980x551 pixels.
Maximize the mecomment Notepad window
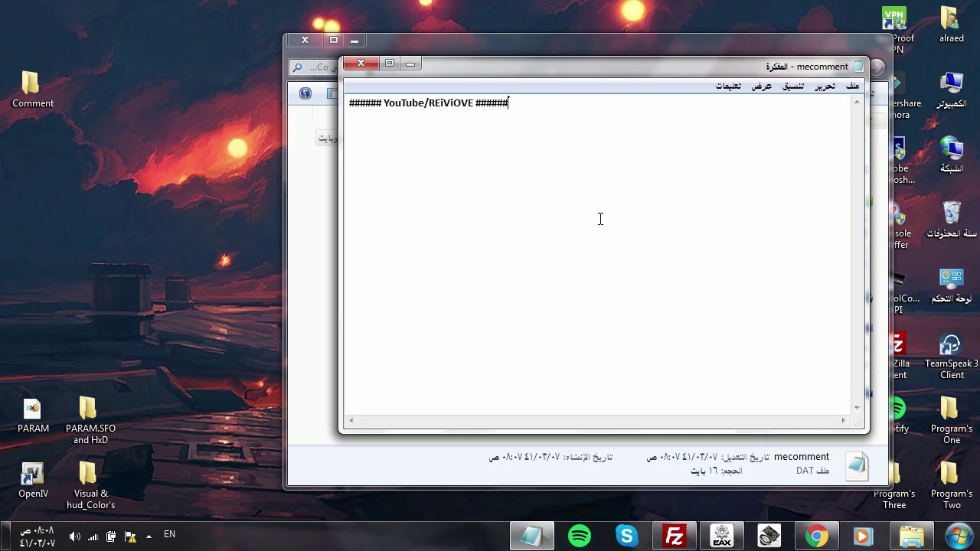click(x=390, y=63)
